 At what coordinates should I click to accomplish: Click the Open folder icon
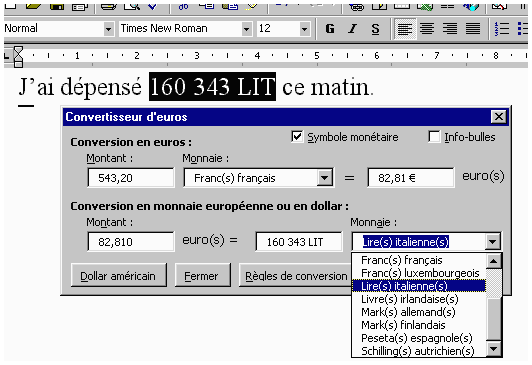coord(34,6)
